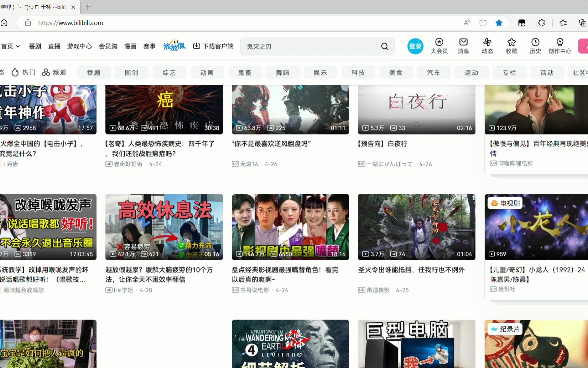Open 动态 fan icon
Screen dimensions: 588x368
[x=488, y=46]
